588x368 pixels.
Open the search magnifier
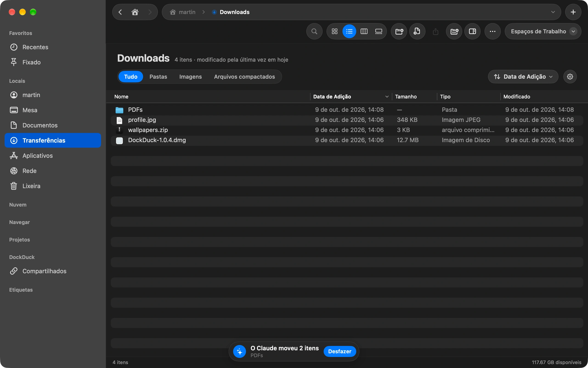(x=314, y=32)
